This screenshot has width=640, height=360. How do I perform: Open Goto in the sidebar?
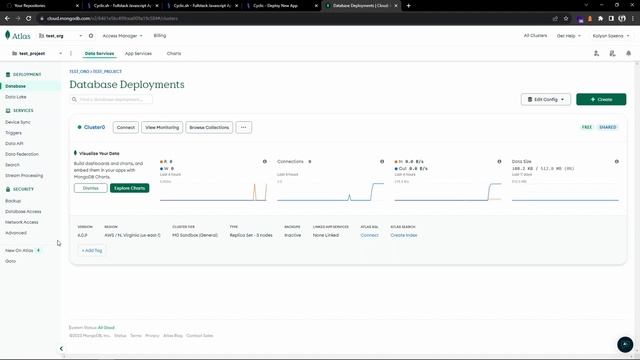click(11, 261)
